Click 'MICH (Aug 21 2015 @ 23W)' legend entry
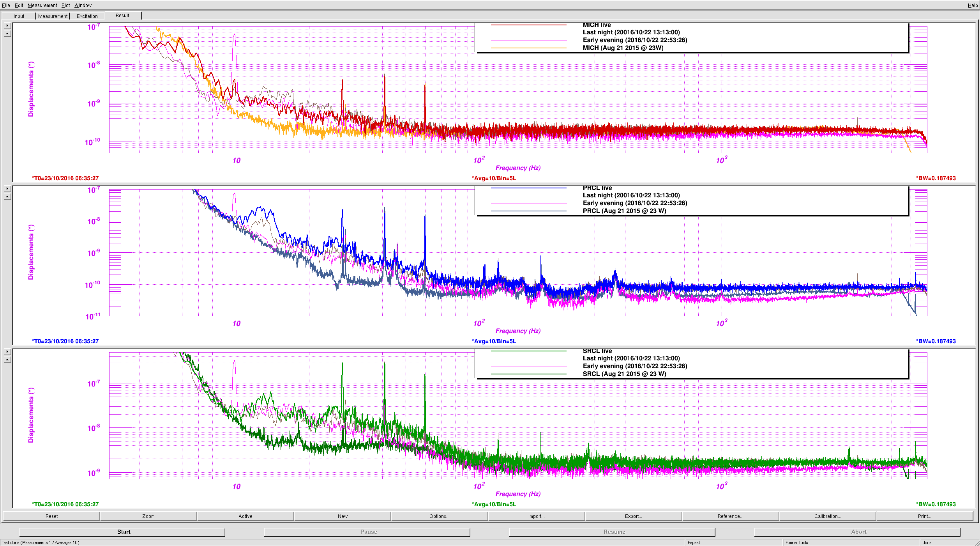The image size is (980, 546). 623,48
